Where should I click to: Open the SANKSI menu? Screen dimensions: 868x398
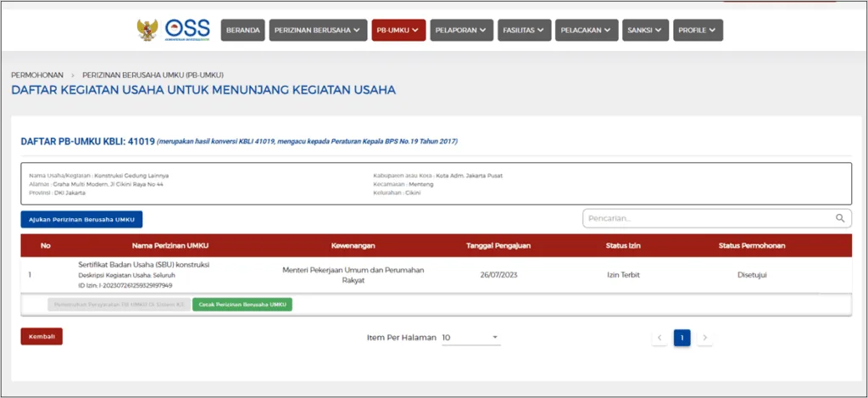click(x=645, y=31)
